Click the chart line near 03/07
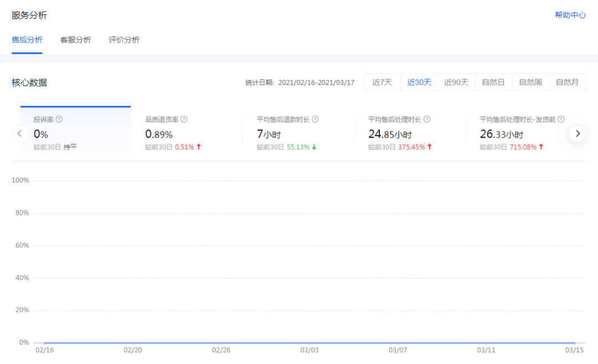 pos(399,341)
